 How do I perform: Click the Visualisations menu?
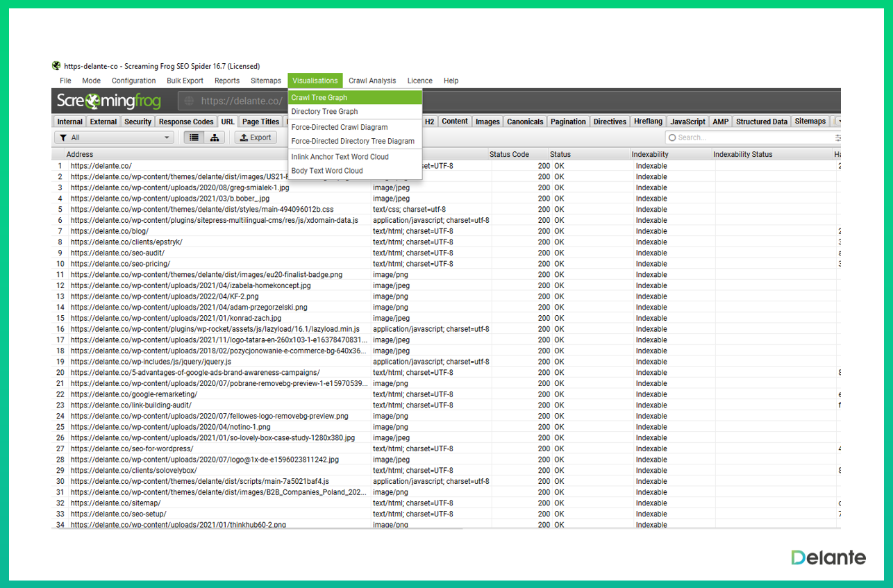coord(315,81)
